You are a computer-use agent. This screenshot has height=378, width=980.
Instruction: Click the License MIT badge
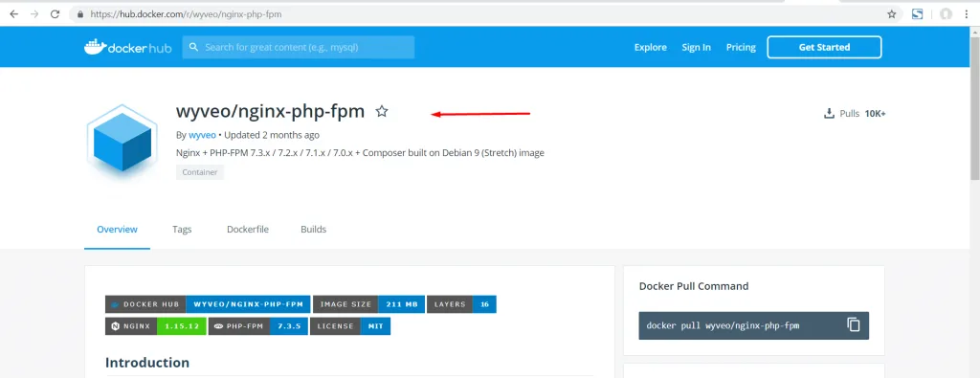[350, 326]
